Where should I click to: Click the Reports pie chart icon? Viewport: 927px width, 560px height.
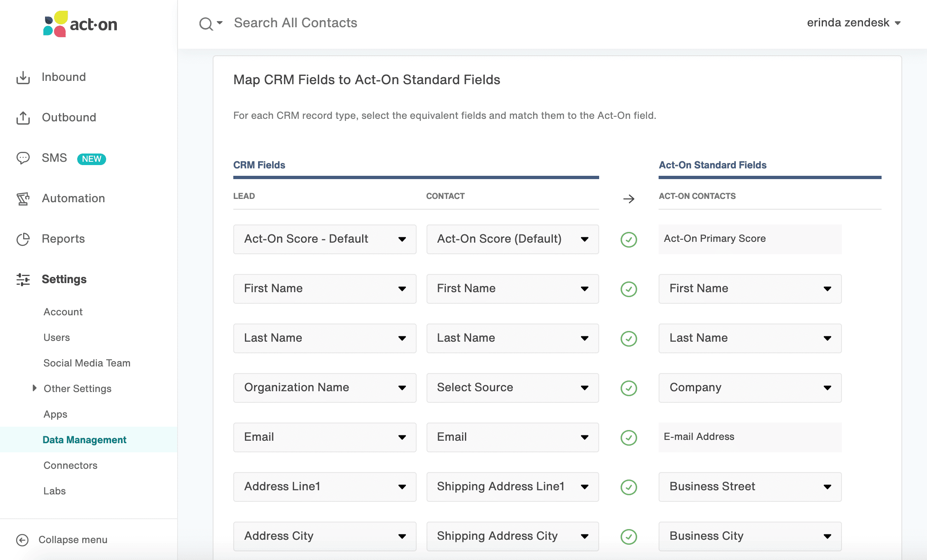[23, 239]
